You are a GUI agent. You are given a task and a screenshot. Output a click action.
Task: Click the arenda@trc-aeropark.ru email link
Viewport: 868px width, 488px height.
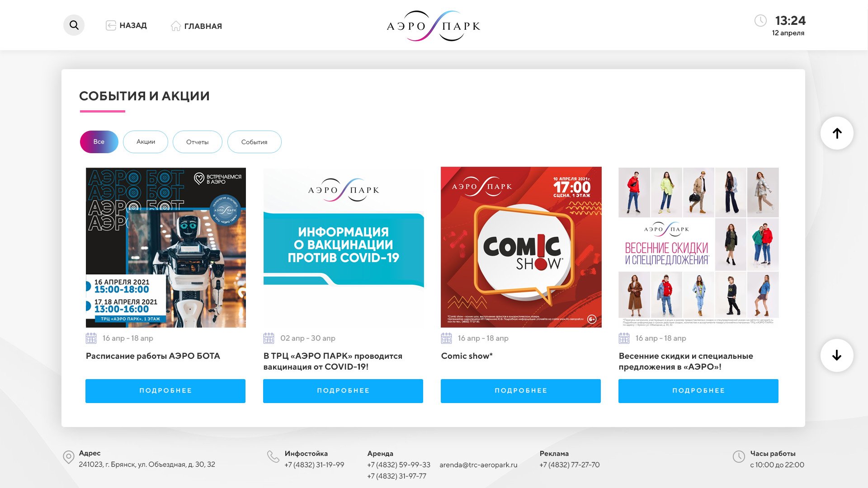[478, 465]
